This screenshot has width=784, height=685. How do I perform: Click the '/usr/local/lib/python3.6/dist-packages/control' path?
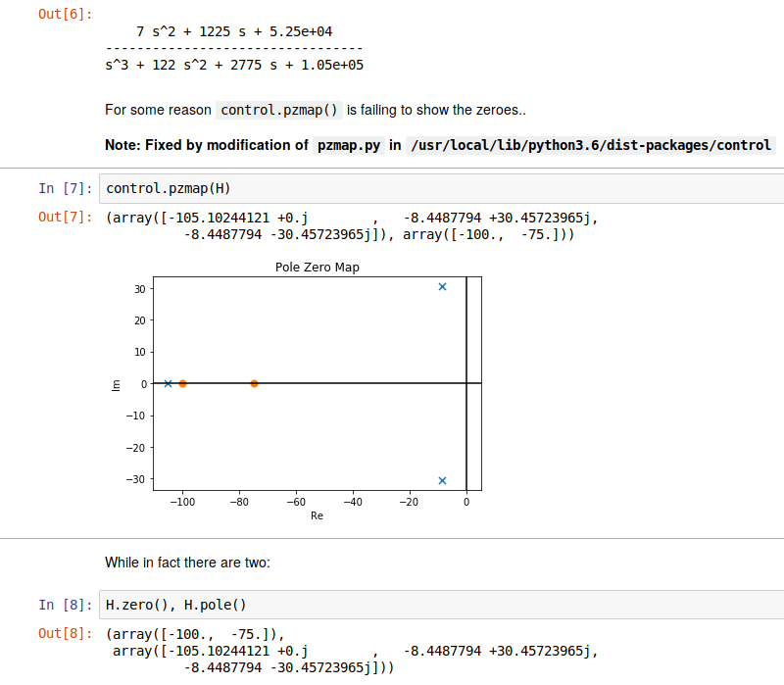[591, 145]
